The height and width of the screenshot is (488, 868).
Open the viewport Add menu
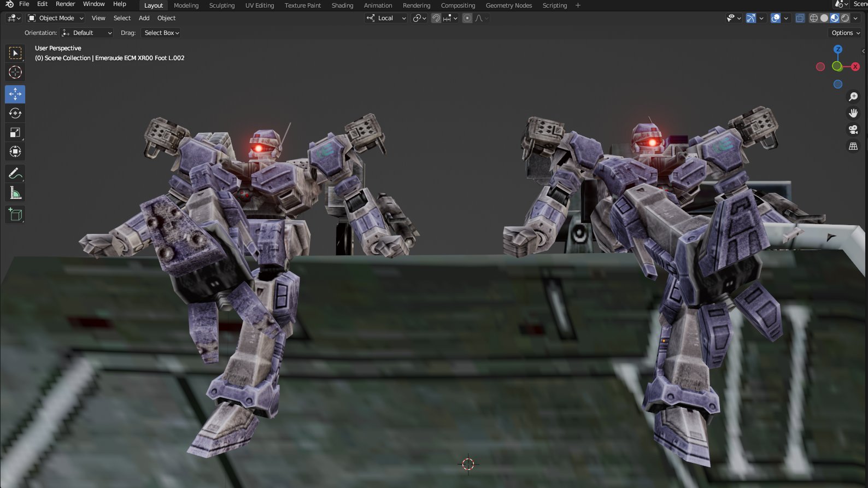click(144, 18)
